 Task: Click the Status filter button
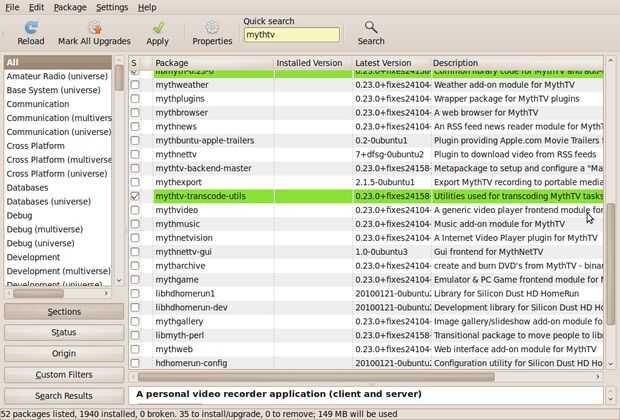[x=64, y=332]
